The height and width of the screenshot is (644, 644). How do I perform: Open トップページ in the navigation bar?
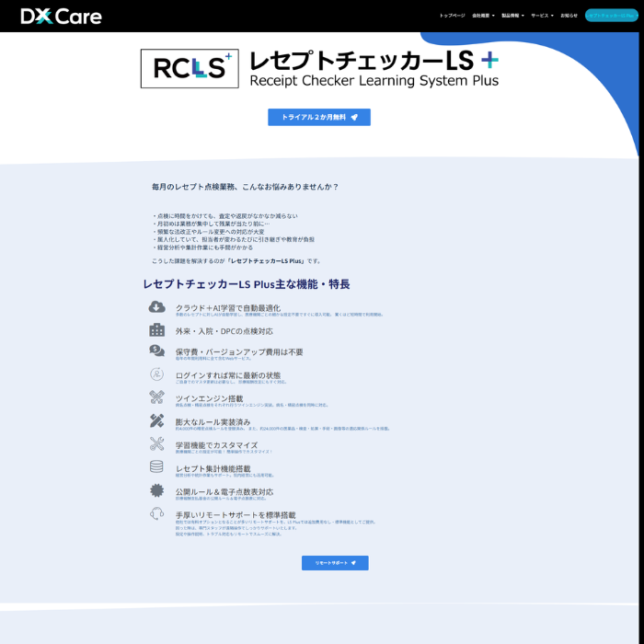(x=453, y=16)
